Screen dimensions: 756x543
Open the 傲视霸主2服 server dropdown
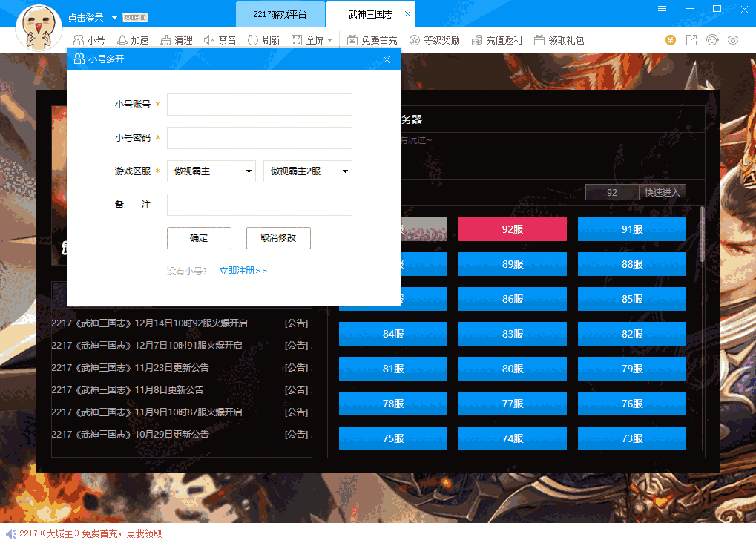pyautogui.click(x=345, y=171)
